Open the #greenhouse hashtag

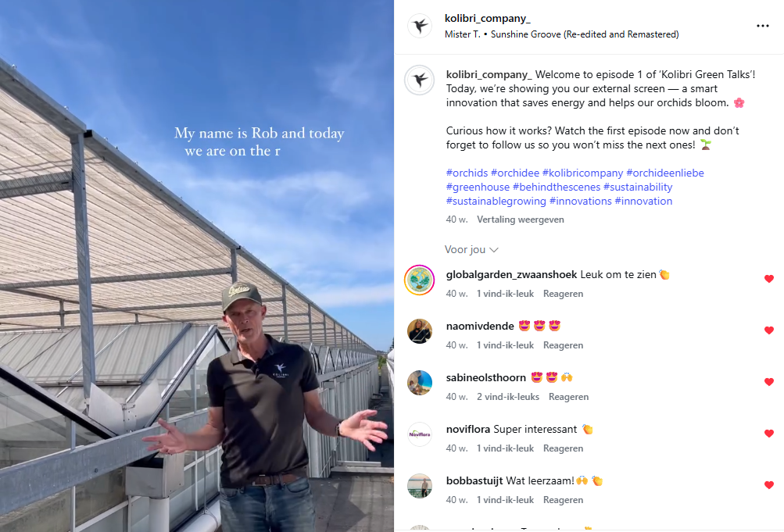coord(478,187)
